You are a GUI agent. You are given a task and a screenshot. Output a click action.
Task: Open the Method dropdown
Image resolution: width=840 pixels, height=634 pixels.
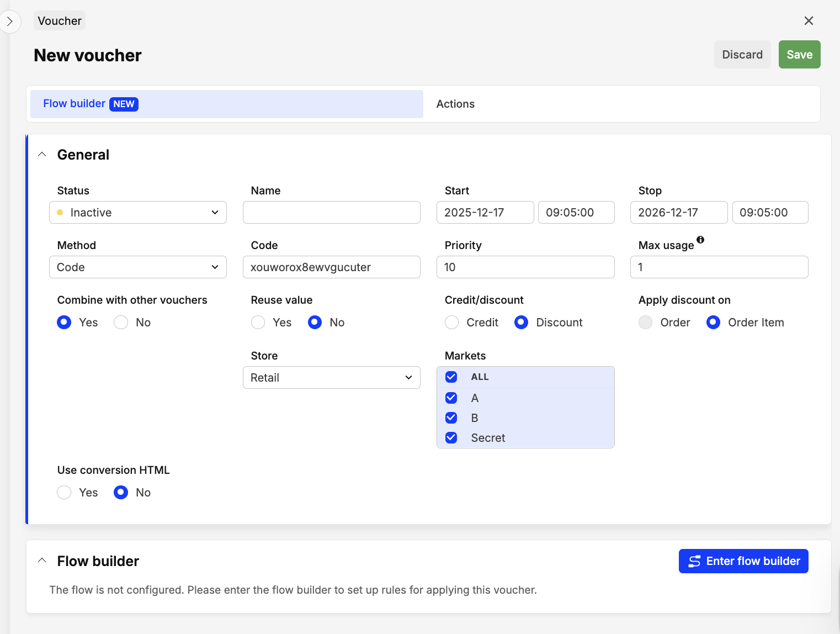pos(138,267)
